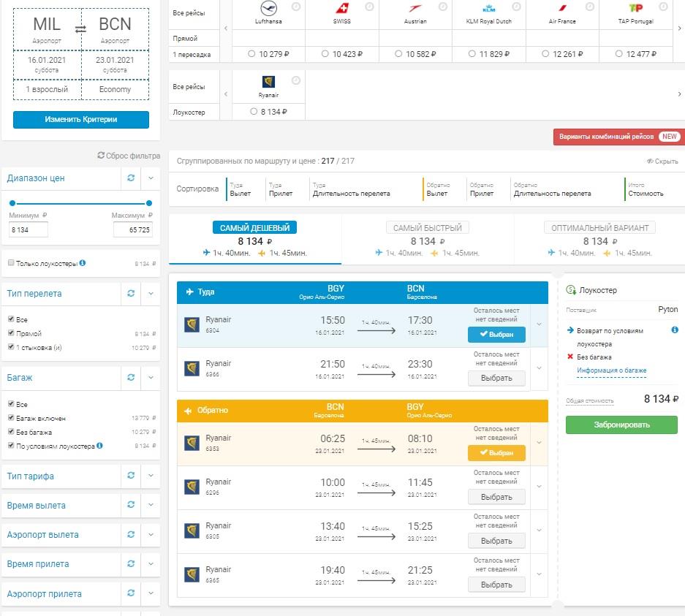This screenshot has width=685, height=616.
Task: Click the Austrian airline logo
Action: 415,8
